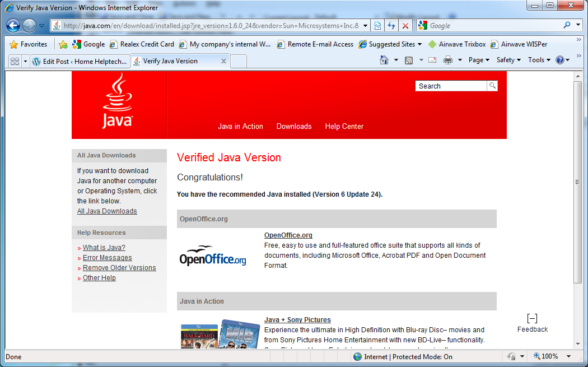
Task: Click the Java site Search field
Action: [x=451, y=86]
